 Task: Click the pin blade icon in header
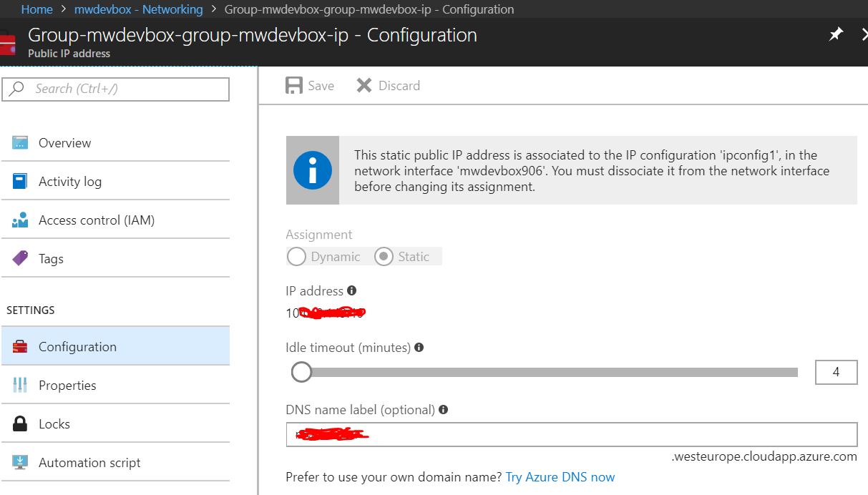836,34
